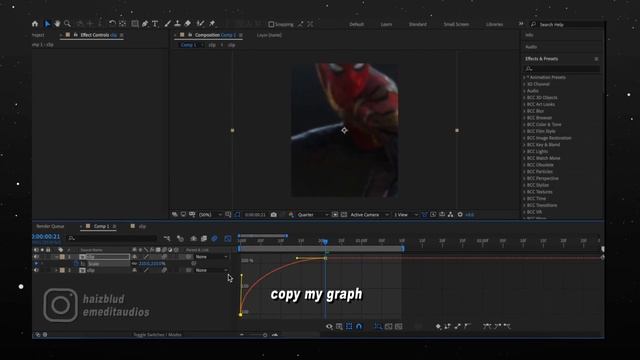
Task: Click Fit all graphs to view button
Action: pos(399,327)
